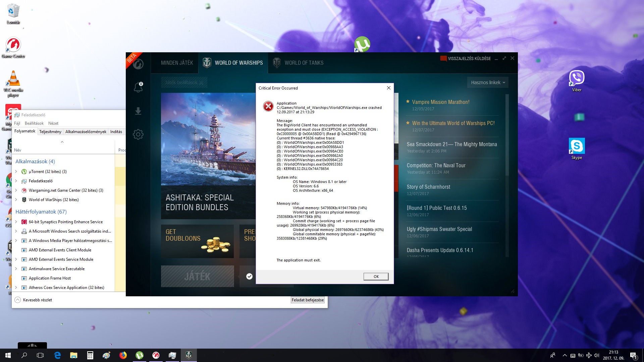Open Ugly #Shipmas Sweater Special news item
This screenshot has width=644, height=362.
[x=439, y=229]
